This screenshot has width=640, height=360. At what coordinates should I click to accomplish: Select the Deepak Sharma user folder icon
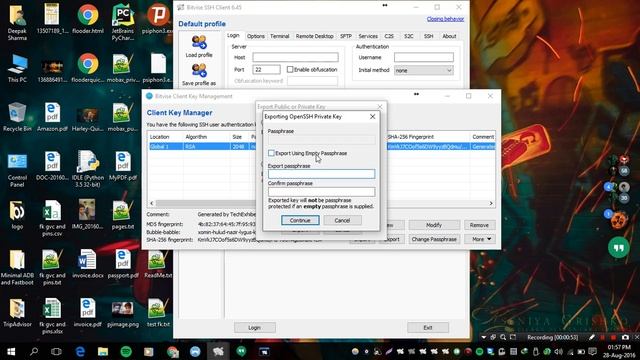[x=17, y=22]
